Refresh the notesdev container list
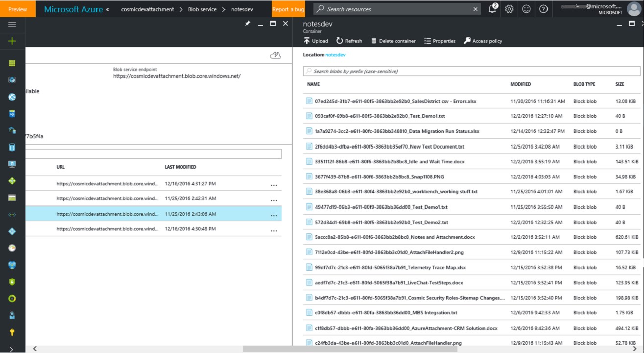Viewport: 644px width, 353px height. click(349, 41)
